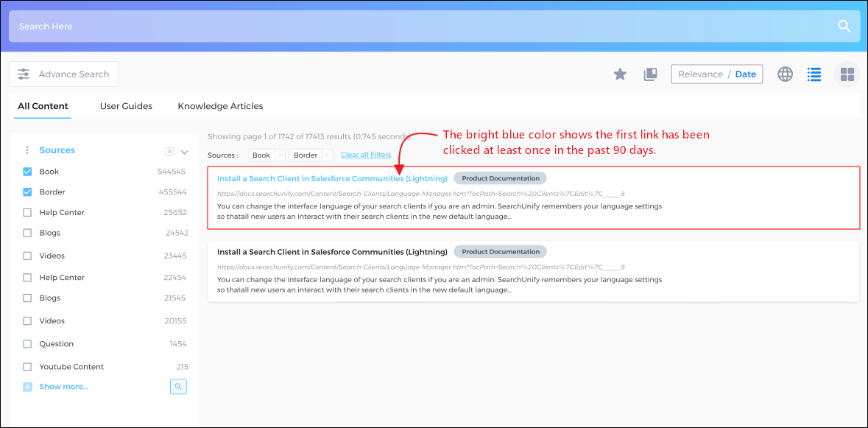Image resolution: width=868 pixels, height=428 pixels.
Task: Switch to list view layout
Action: tap(814, 74)
